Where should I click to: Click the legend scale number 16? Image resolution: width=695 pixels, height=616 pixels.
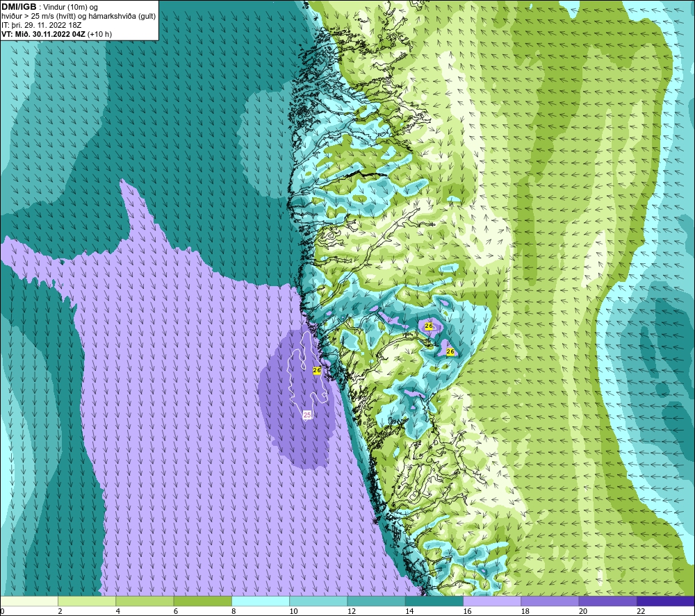[467, 611]
